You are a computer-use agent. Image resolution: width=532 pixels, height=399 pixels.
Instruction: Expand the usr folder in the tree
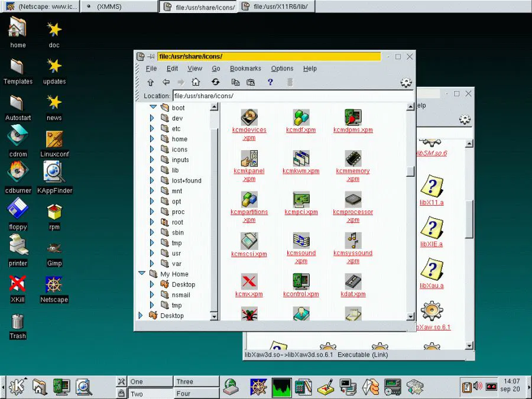[x=152, y=254]
